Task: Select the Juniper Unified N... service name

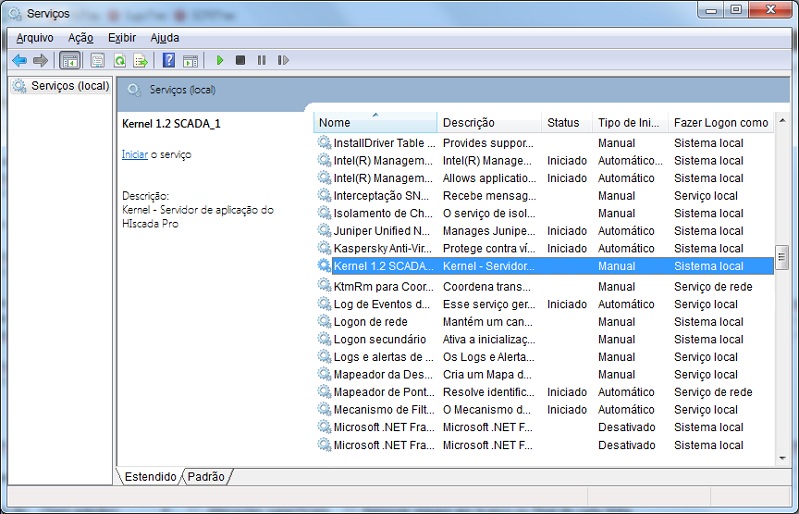Action: click(x=382, y=231)
